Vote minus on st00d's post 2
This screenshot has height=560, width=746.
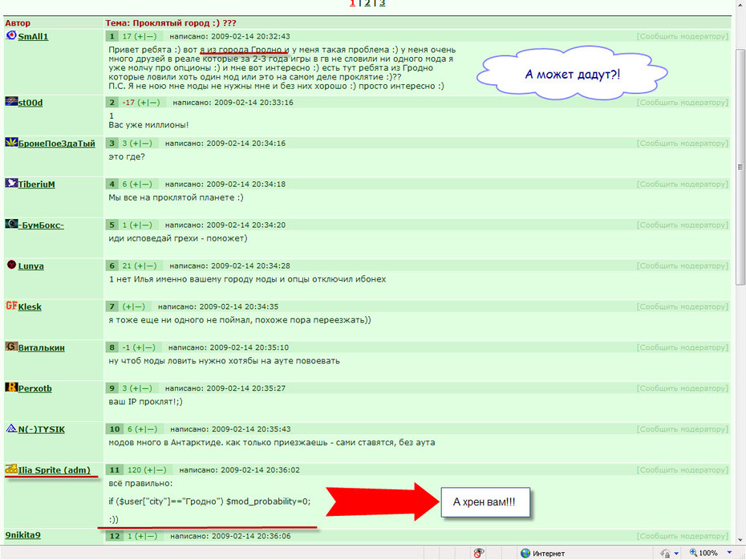click(152, 103)
